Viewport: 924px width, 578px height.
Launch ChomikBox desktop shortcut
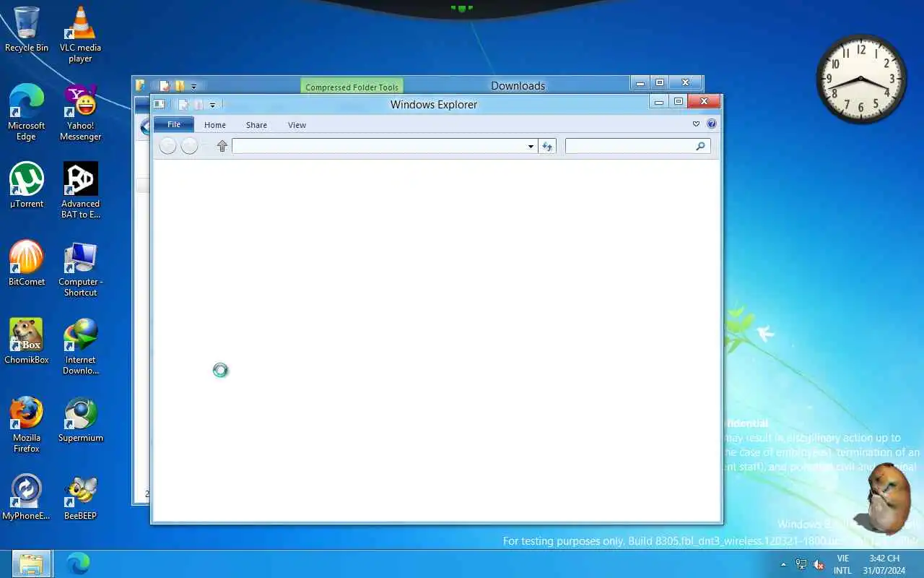click(x=27, y=341)
